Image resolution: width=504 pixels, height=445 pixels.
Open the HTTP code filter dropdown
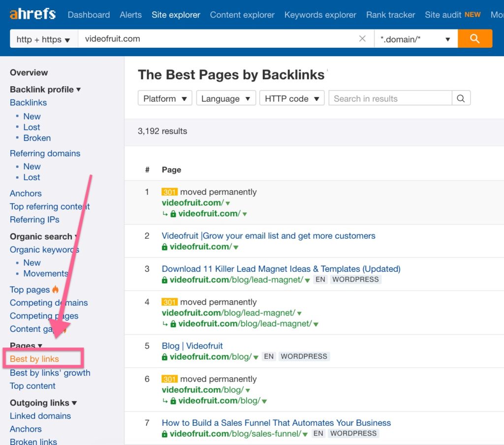pos(292,98)
